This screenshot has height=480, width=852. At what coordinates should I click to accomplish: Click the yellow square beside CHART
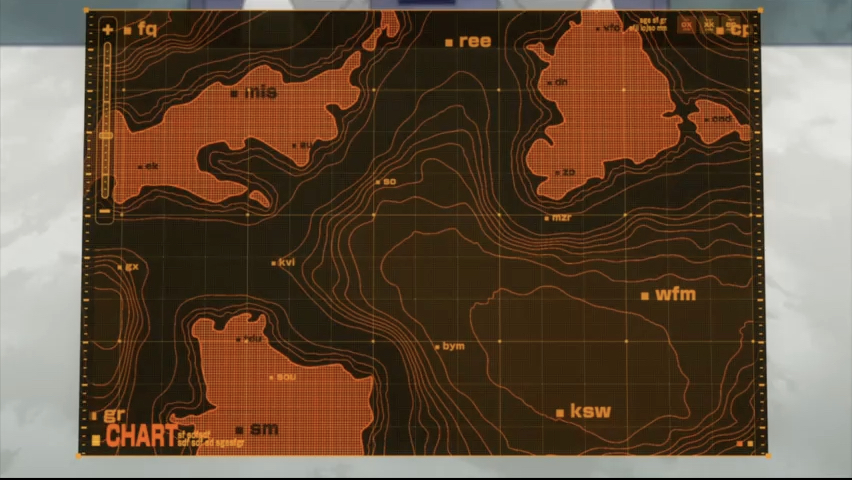pyautogui.click(x=96, y=440)
